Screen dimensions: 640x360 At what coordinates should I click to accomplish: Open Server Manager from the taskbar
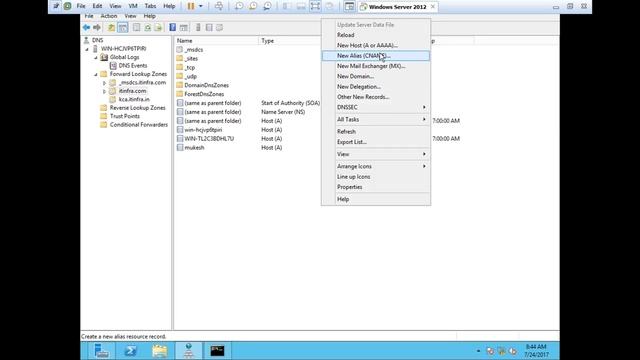[x=101, y=351]
